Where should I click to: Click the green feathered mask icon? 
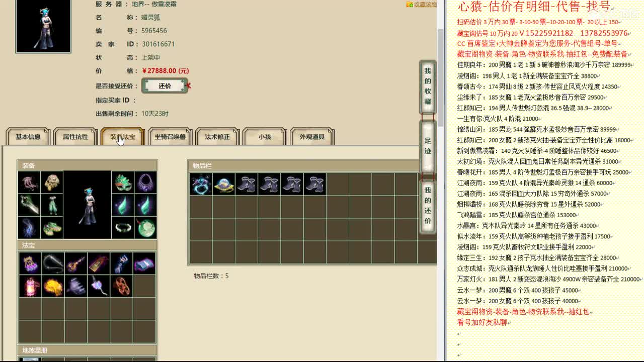123,183
